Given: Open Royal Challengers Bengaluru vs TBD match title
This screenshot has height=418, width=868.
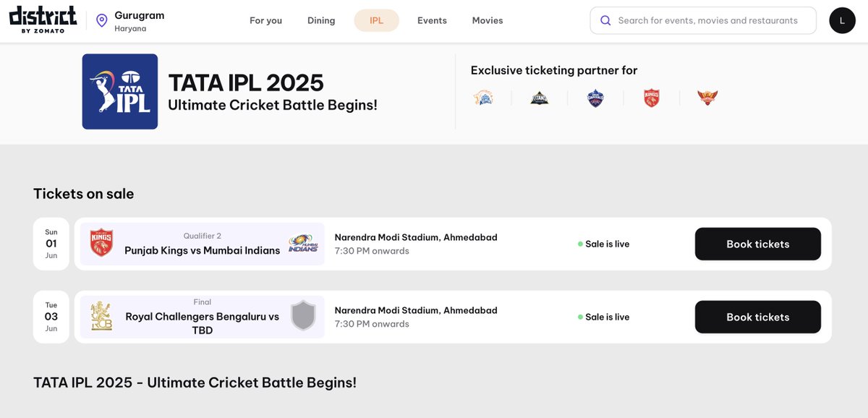Looking at the screenshot, I should pos(203,323).
